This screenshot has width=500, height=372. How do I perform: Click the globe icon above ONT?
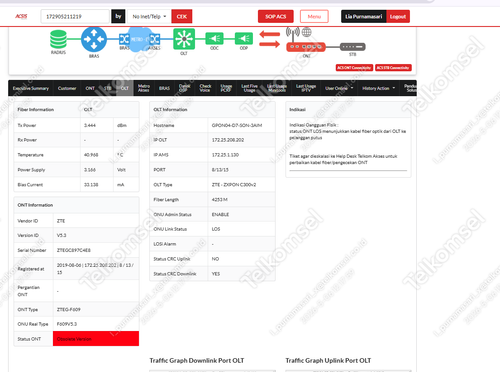click(x=306, y=32)
